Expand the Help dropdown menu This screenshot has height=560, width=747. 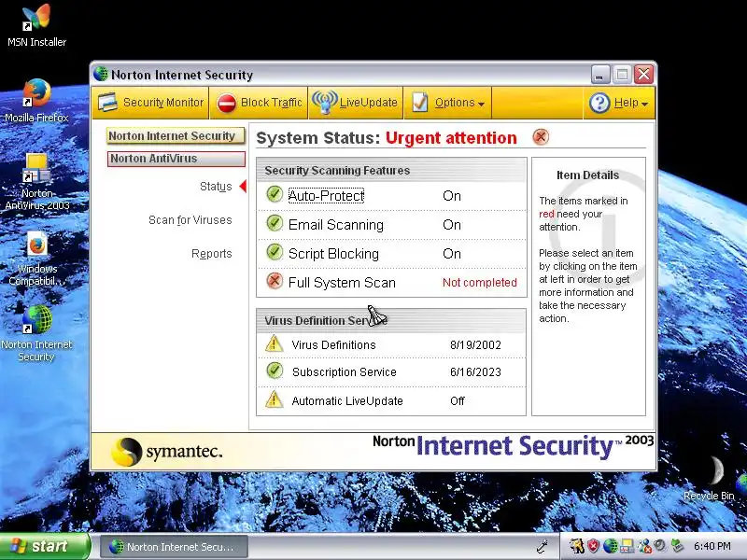coord(619,103)
